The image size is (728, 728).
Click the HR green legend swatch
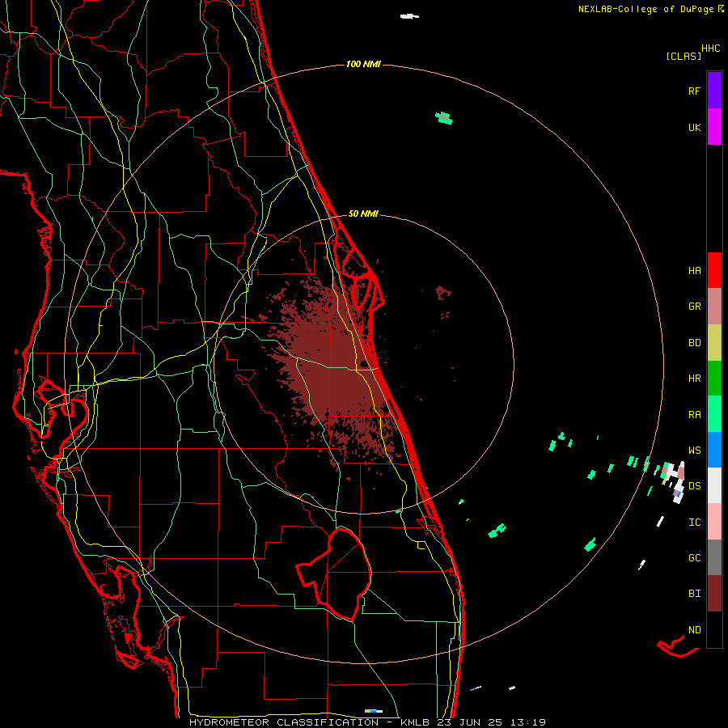(714, 379)
